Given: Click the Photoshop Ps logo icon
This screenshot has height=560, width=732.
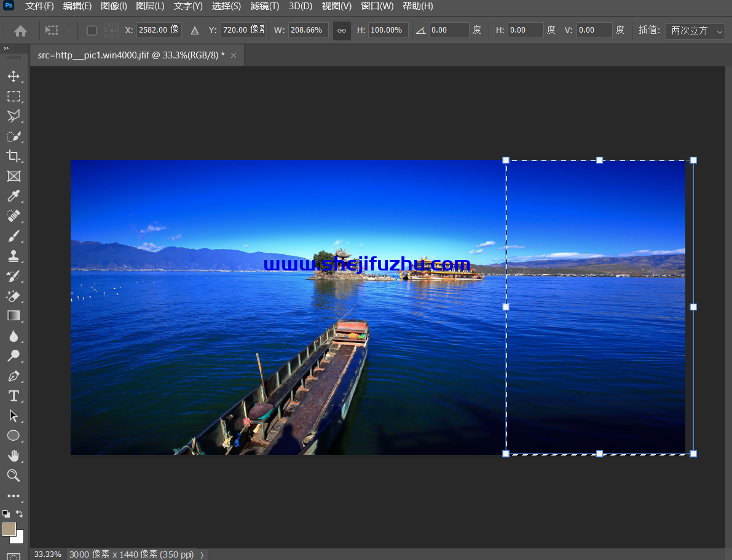Looking at the screenshot, I should coord(9,6).
